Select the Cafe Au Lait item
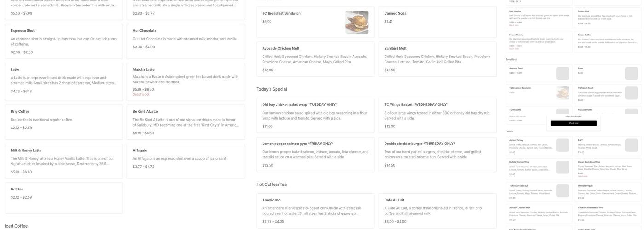 click(437, 211)
